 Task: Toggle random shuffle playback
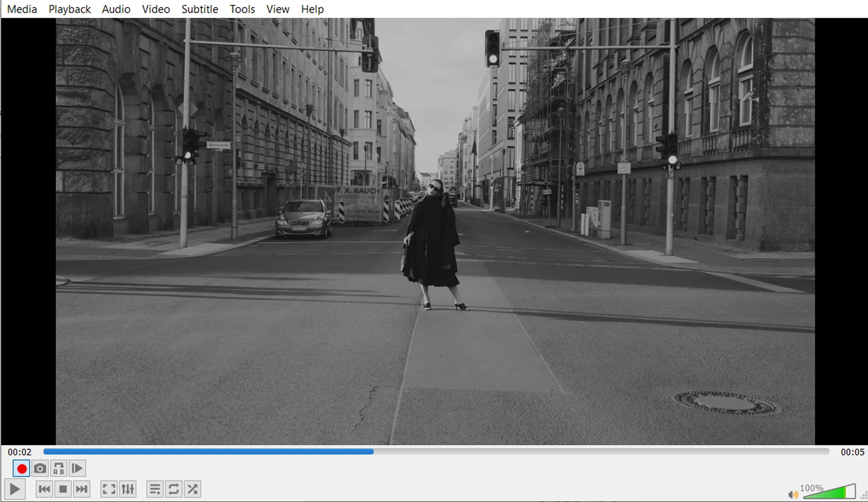pyautogui.click(x=192, y=489)
